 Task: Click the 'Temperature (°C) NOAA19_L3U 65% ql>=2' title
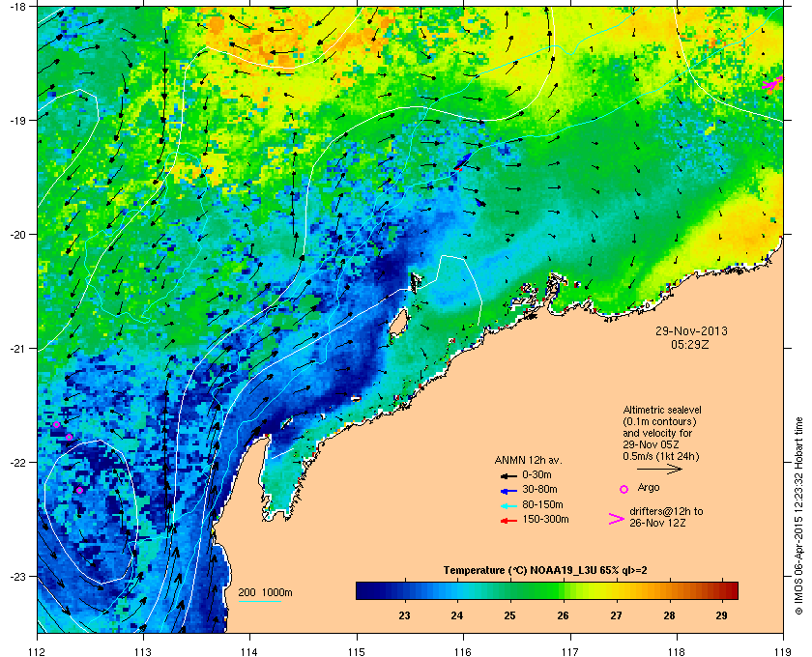pos(545,571)
